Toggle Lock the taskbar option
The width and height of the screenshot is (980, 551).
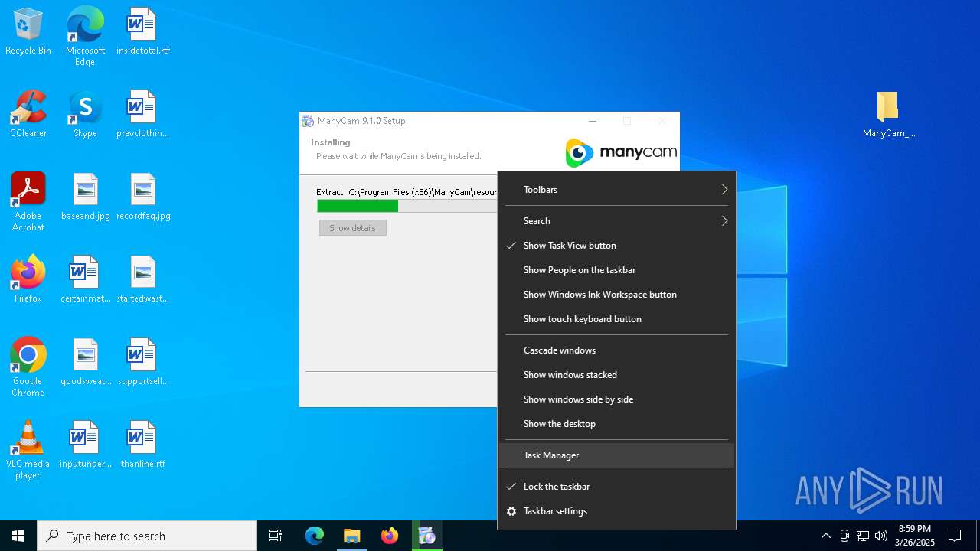point(616,487)
